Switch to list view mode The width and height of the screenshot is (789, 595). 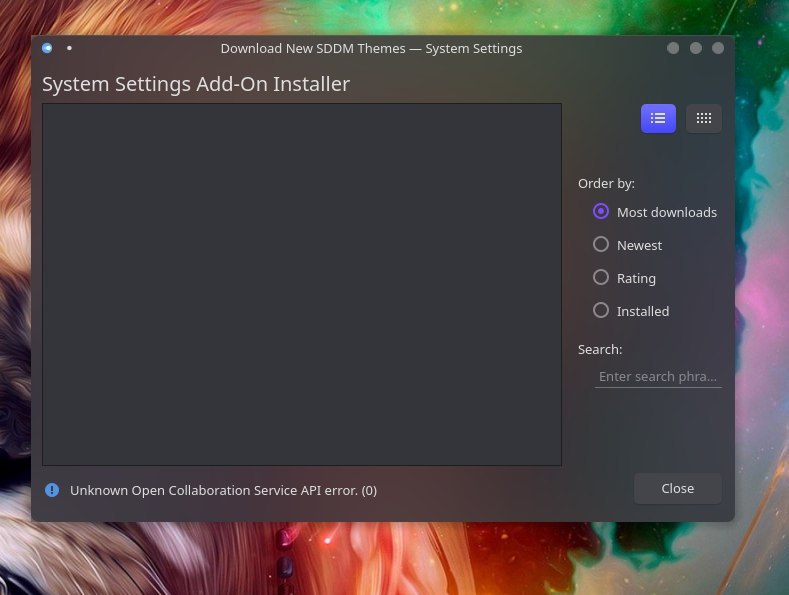point(658,118)
